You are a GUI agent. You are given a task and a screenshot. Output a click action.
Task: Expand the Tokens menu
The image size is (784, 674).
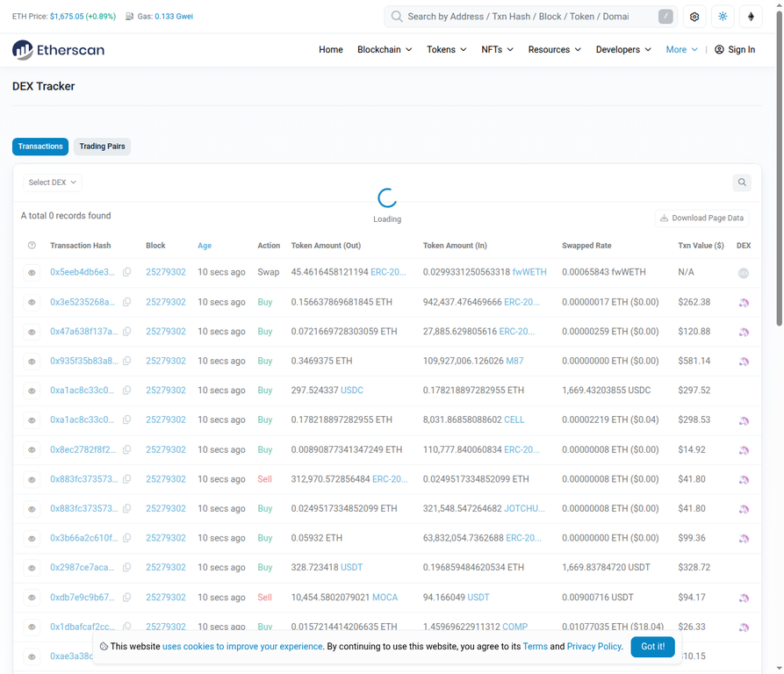point(447,49)
